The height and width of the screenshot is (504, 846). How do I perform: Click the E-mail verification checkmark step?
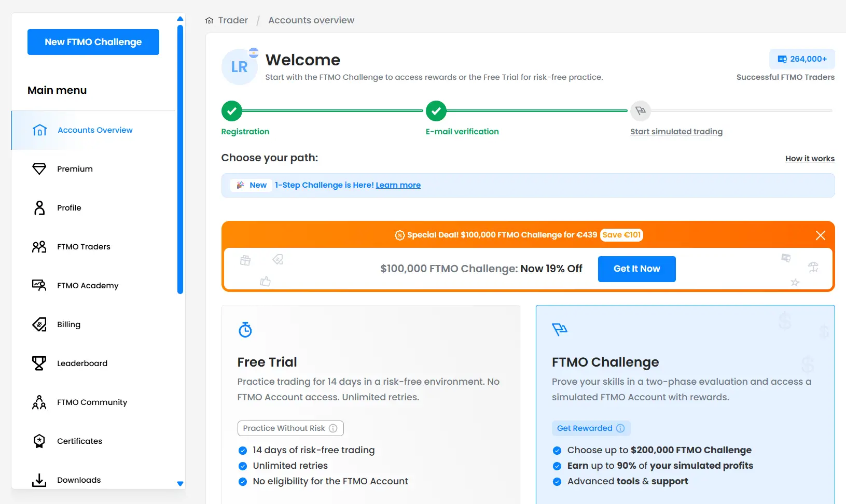point(436,111)
